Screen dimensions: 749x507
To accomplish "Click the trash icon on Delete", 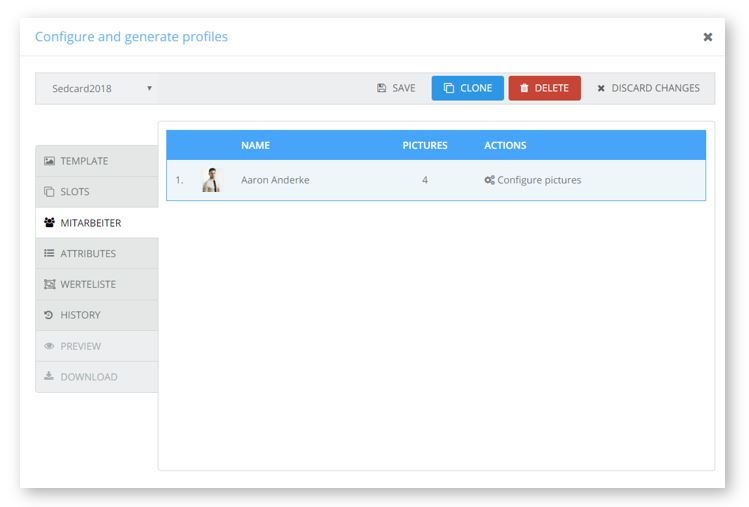I will click(524, 88).
